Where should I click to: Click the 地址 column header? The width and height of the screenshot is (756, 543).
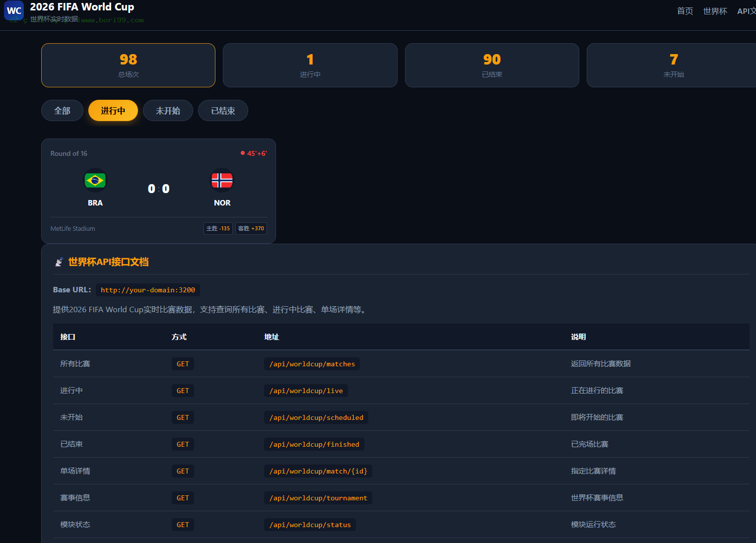[x=272, y=337]
